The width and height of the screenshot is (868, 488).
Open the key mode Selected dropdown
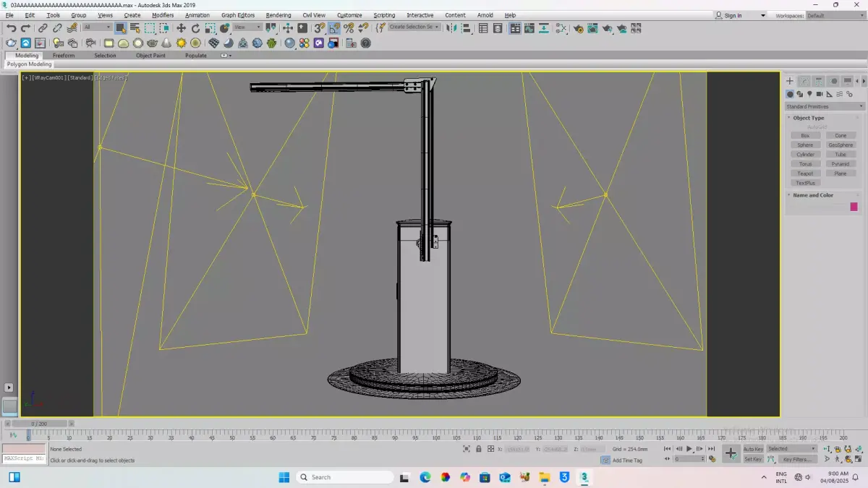[791, 448]
